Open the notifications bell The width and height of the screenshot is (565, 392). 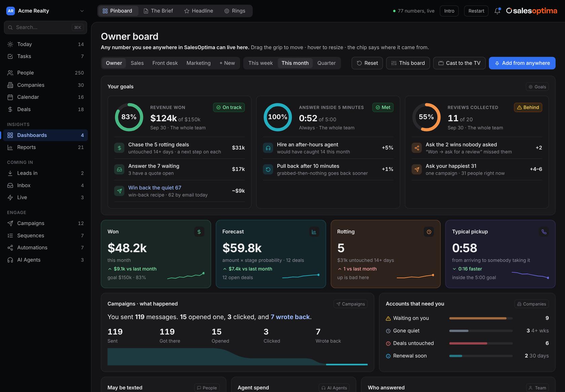click(497, 11)
